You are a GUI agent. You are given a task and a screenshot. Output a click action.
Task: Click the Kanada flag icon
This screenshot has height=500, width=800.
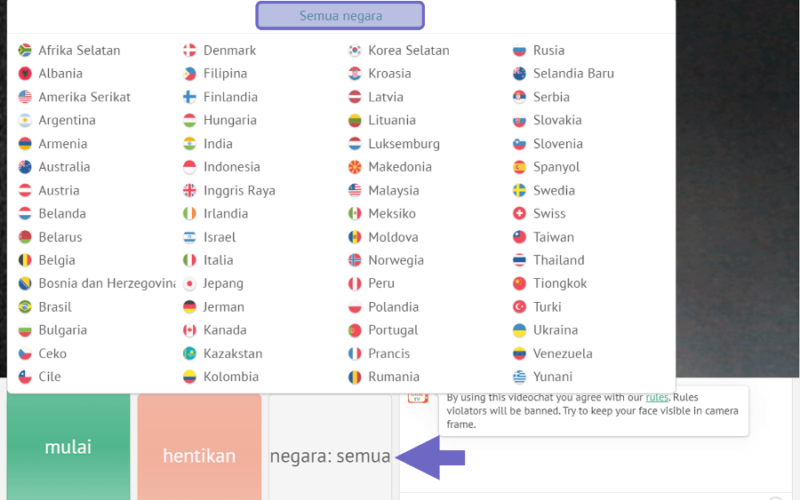click(189, 331)
